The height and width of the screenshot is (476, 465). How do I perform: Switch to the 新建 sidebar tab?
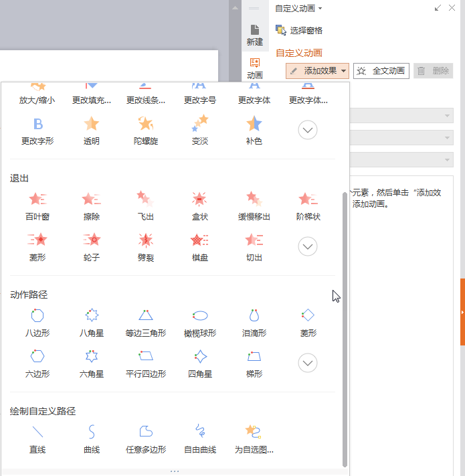pos(254,35)
